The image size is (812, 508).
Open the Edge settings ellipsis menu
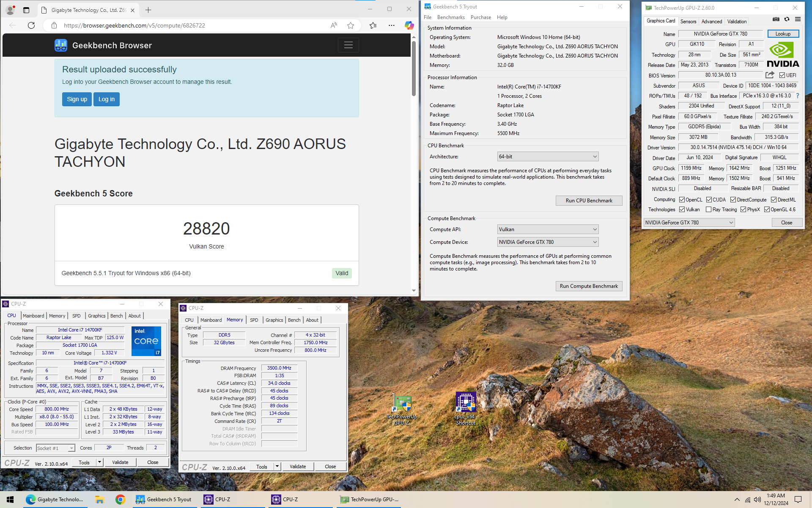tap(392, 25)
